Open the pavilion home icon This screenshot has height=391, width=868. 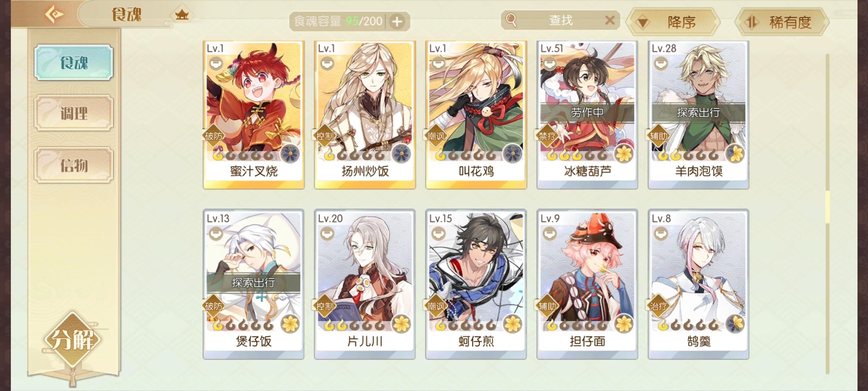pos(182,14)
